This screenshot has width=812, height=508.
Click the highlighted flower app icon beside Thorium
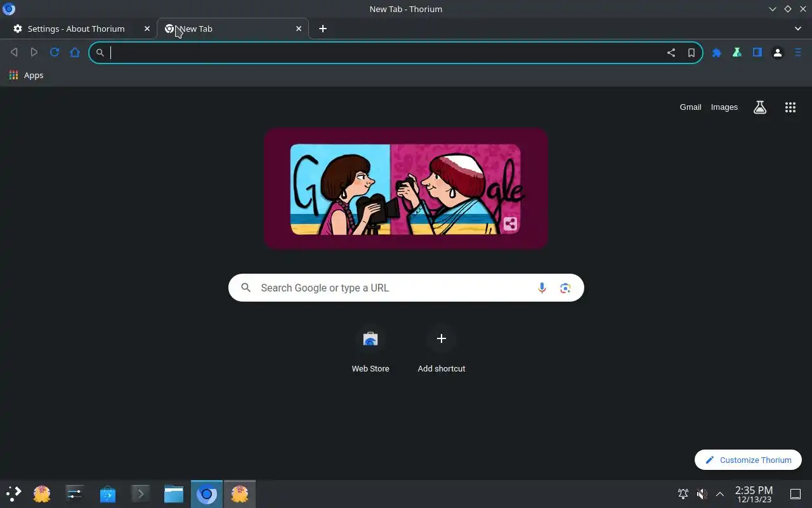[240, 493]
